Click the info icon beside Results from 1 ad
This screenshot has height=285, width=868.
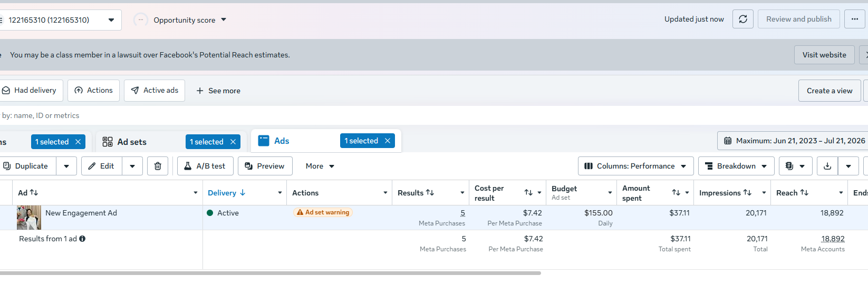[82, 239]
